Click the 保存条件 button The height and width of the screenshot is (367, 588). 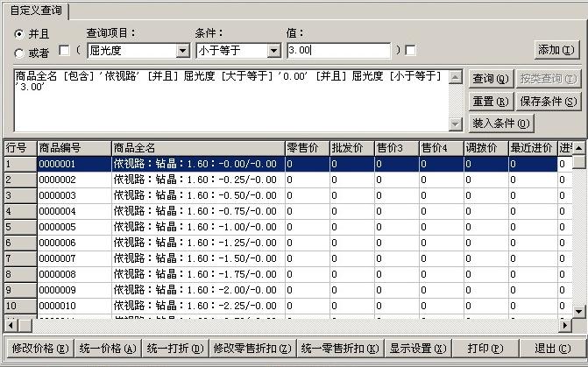[548, 102]
